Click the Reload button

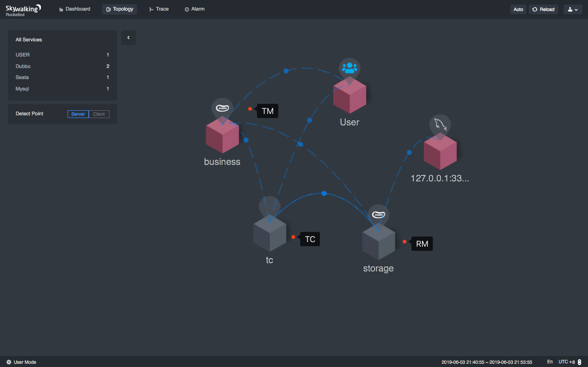point(543,9)
